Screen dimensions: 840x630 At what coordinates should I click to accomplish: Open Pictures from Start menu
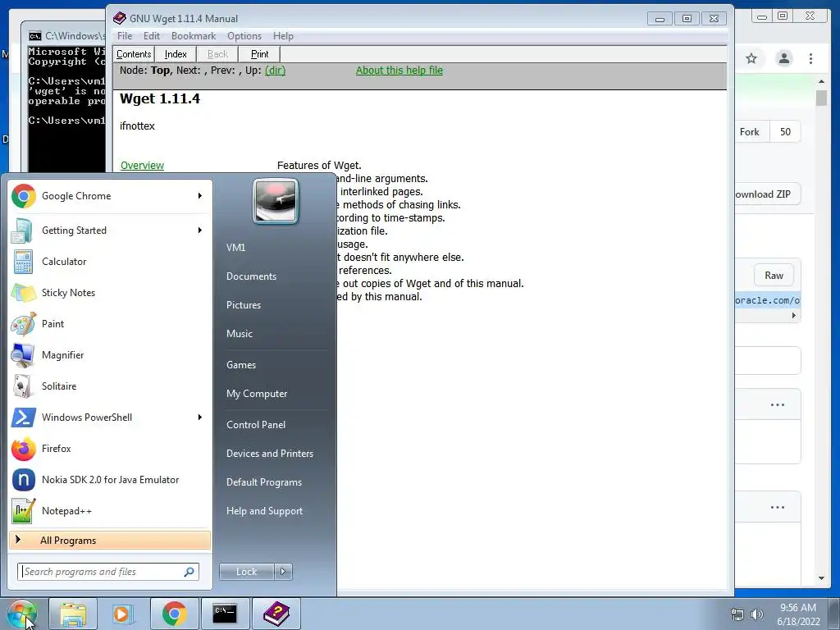[x=244, y=305]
